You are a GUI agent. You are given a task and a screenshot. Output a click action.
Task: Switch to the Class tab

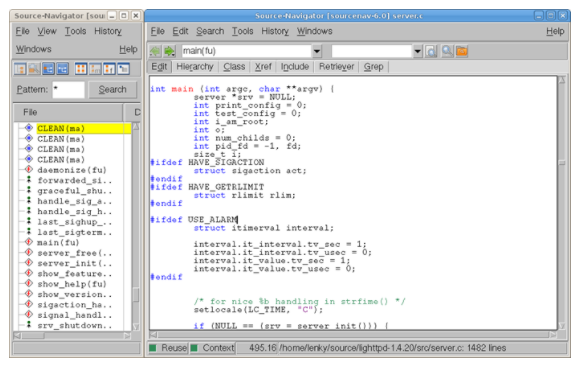[234, 67]
